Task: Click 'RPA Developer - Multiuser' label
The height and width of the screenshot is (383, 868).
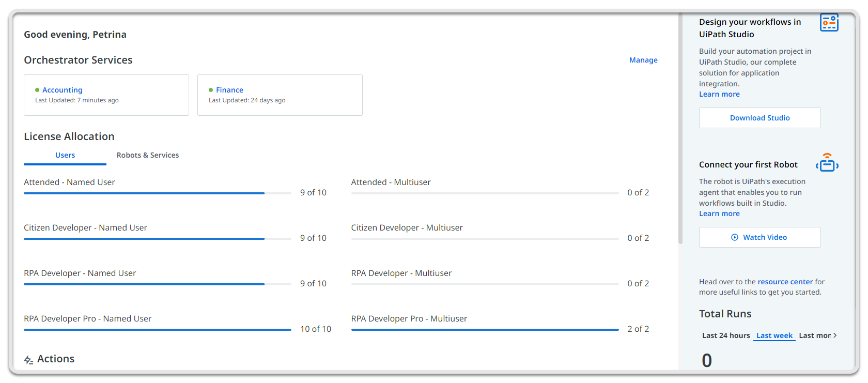Action: tap(401, 273)
